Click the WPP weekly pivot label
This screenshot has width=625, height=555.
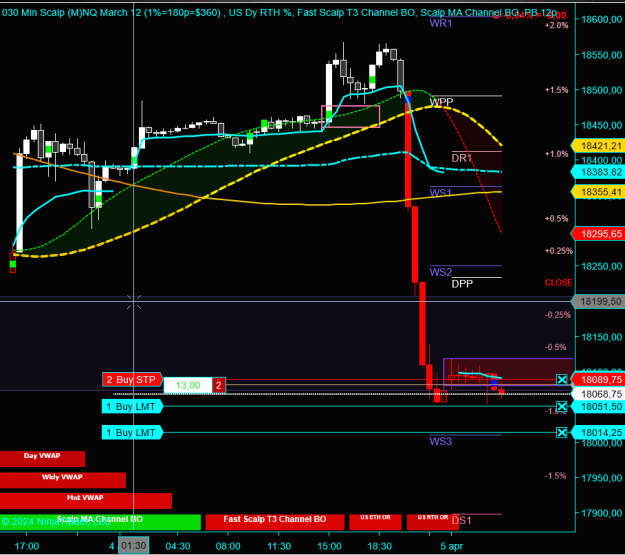tap(442, 102)
